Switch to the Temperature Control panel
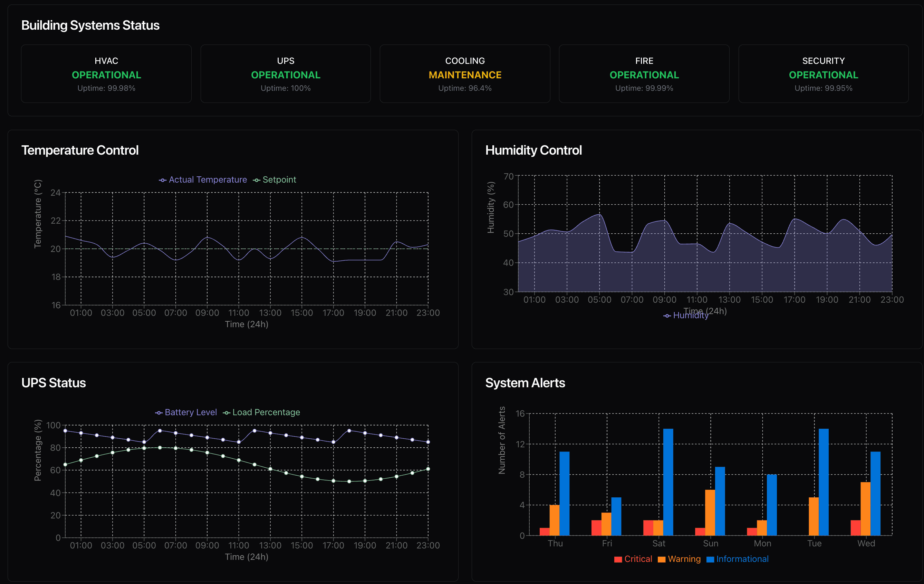The width and height of the screenshot is (924, 584). tap(80, 150)
